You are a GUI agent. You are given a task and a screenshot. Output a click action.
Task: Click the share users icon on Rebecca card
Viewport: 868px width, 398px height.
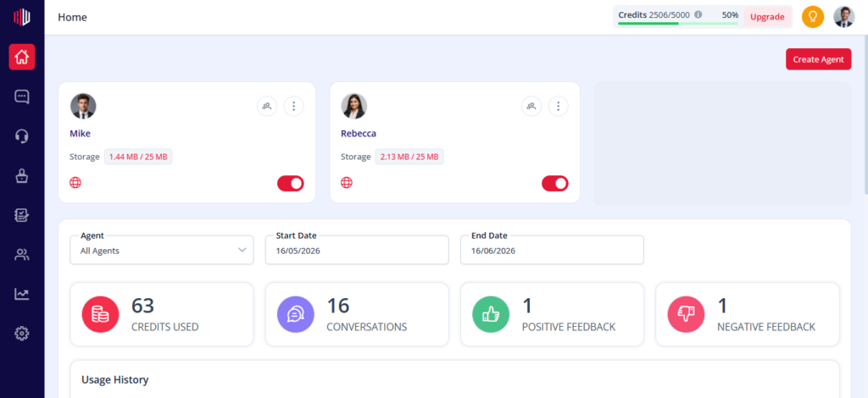pos(531,106)
